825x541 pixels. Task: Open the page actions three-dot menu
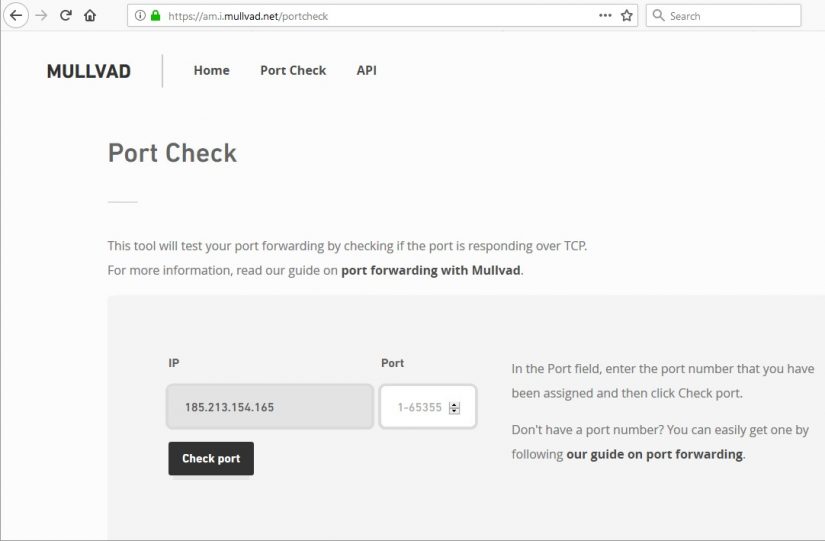[605, 15]
